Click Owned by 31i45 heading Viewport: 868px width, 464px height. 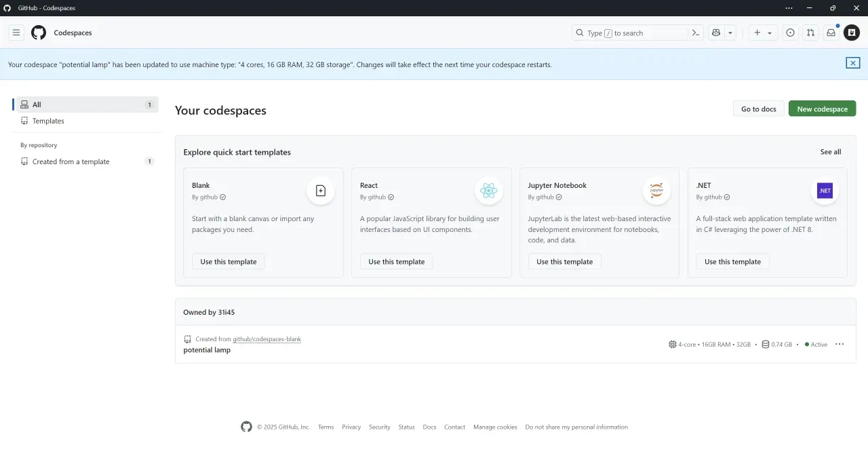[x=209, y=312]
